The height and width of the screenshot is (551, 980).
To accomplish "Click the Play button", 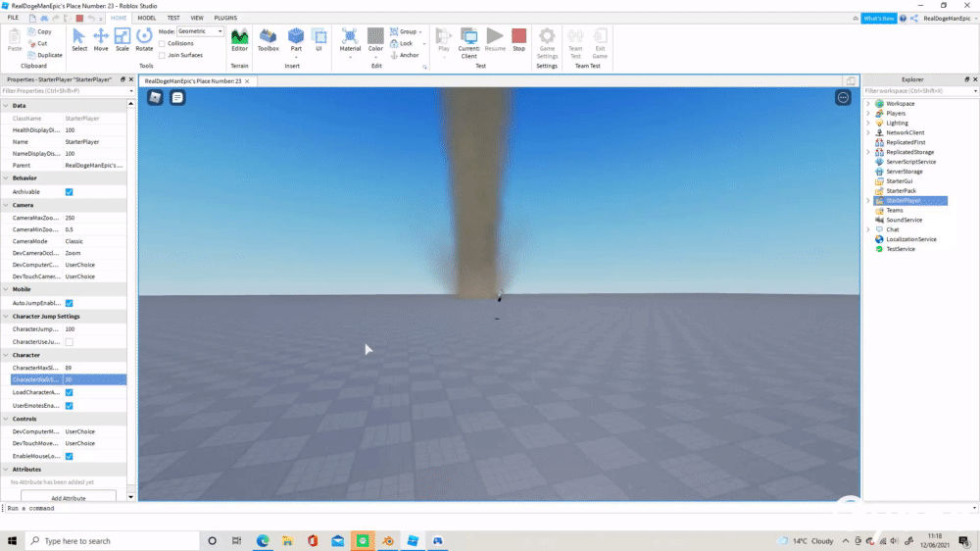I will point(444,40).
